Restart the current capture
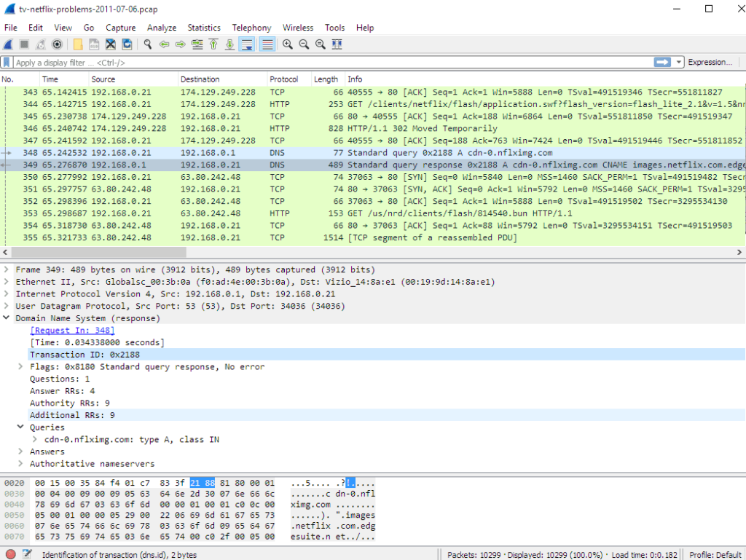Screen dimensions: 746x560 [40, 44]
